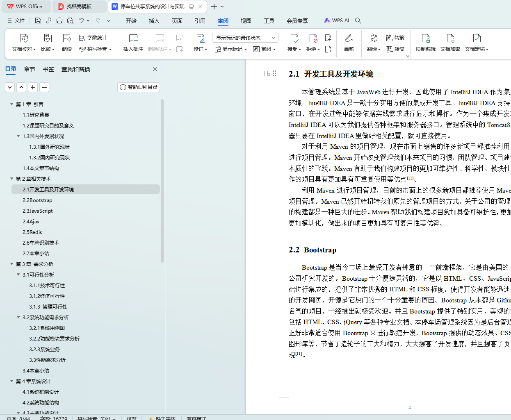The height and width of the screenshot is (420, 511).
Task: Click the print preview icon
Action: (x=70, y=20)
